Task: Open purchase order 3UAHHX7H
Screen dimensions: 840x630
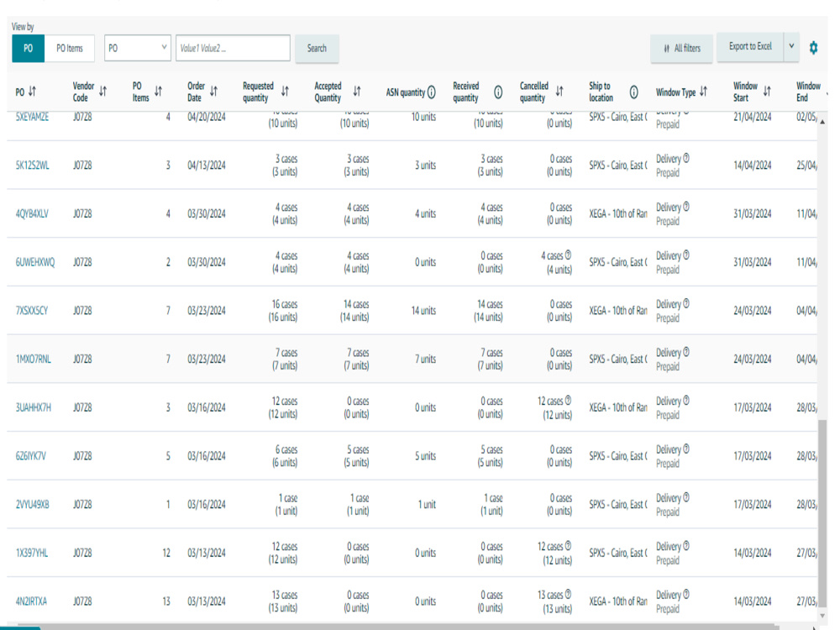Action: 34,407
